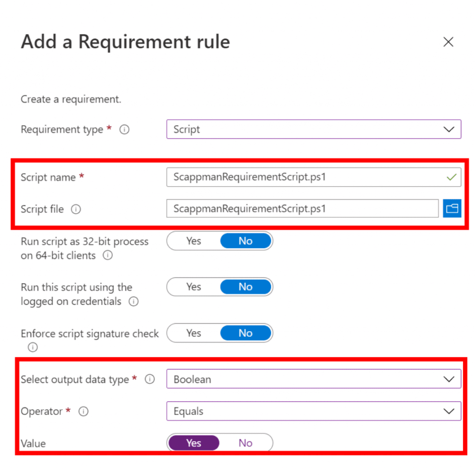This screenshot has width=476, height=475.
Task: Click info icon beside logged on credentials
Action: (133, 301)
